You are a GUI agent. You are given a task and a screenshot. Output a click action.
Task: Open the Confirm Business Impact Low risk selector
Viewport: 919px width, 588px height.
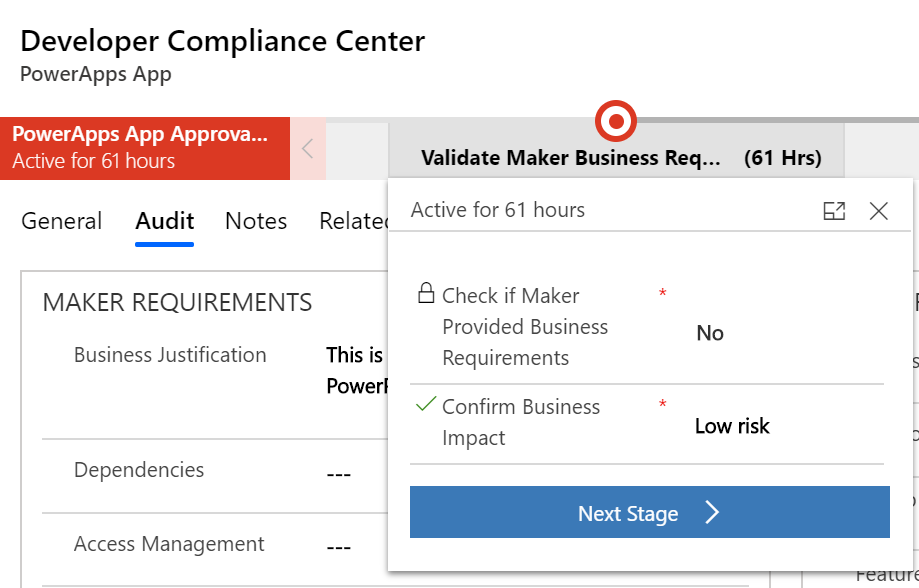[x=732, y=426]
